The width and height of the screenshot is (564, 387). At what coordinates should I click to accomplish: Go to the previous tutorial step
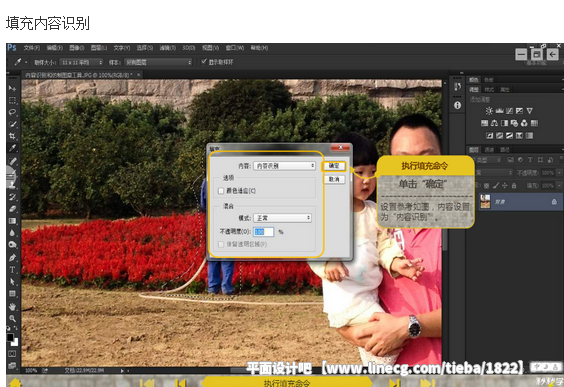point(181,383)
